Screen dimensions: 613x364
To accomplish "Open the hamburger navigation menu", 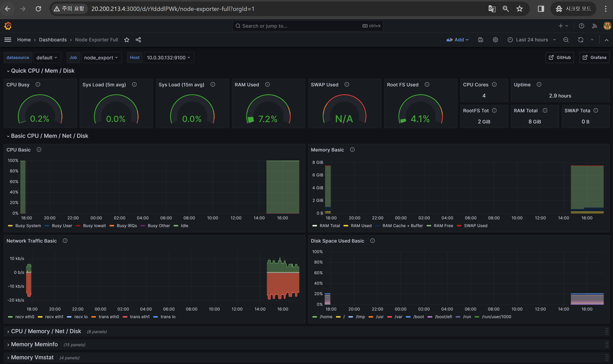I will click(8, 40).
